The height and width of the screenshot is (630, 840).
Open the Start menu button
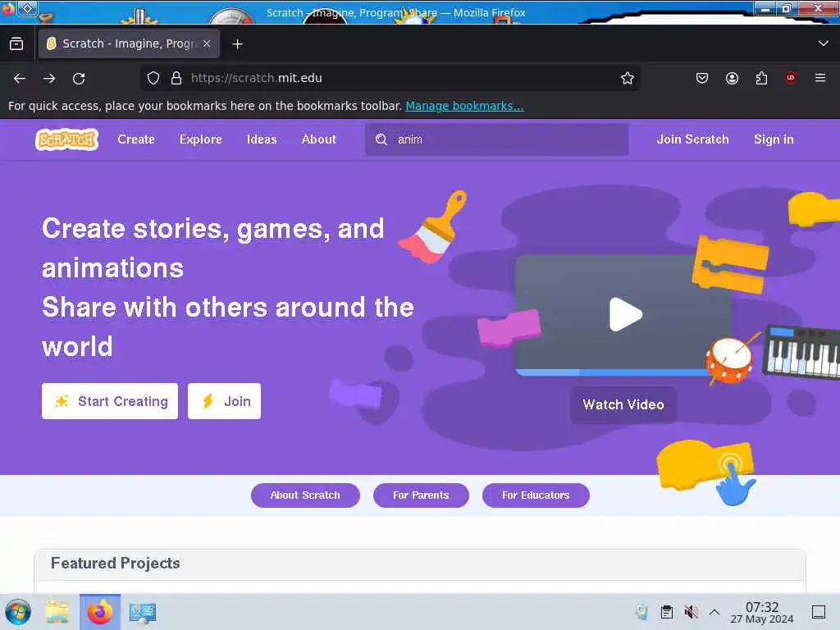(x=18, y=612)
